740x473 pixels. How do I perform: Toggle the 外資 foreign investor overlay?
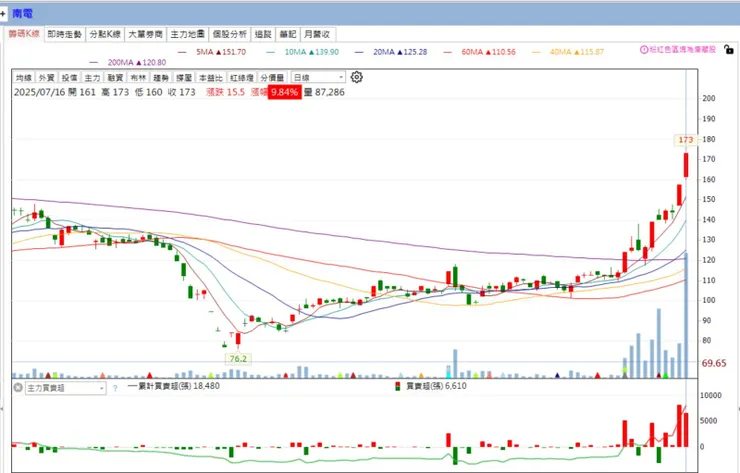(x=46, y=77)
